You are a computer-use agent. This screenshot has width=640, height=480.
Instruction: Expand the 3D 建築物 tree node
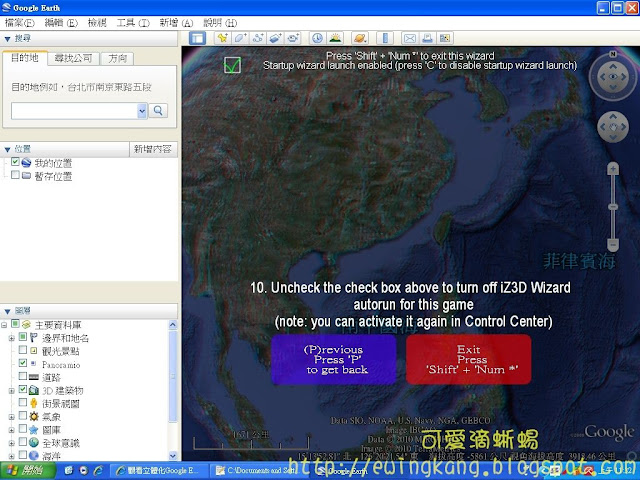11,391
